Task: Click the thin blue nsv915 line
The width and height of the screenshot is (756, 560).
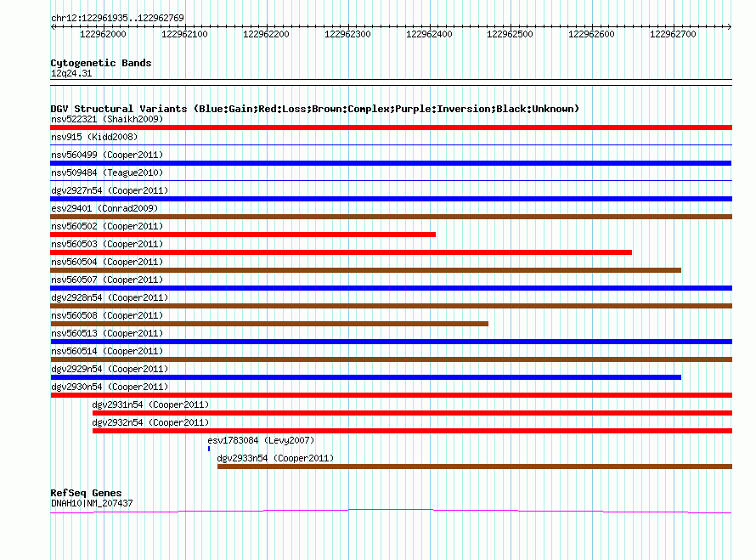Action: click(391, 144)
